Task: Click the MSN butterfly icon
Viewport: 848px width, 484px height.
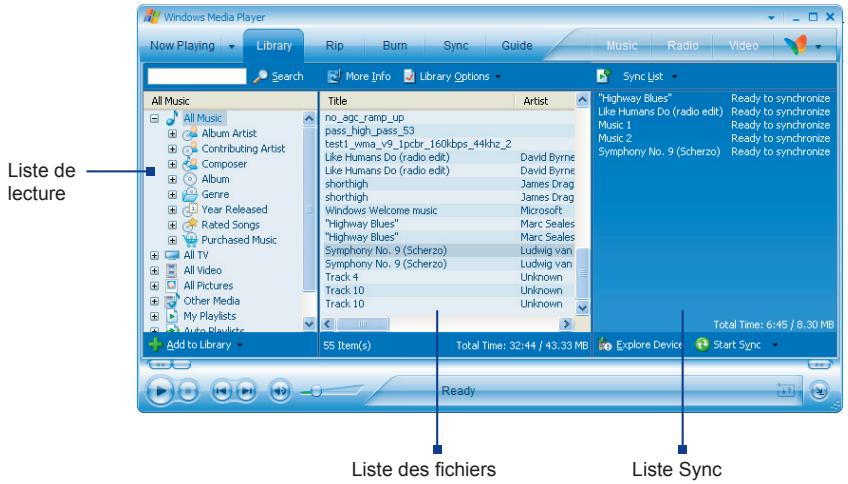Action: pyautogui.click(x=796, y=45)
